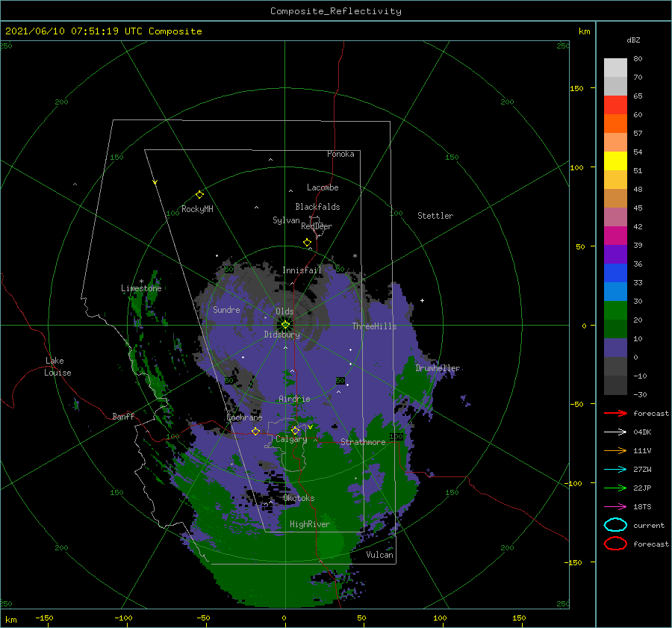Click the Lacombe town label
The image size is (672, 628).
coord(323,187)
